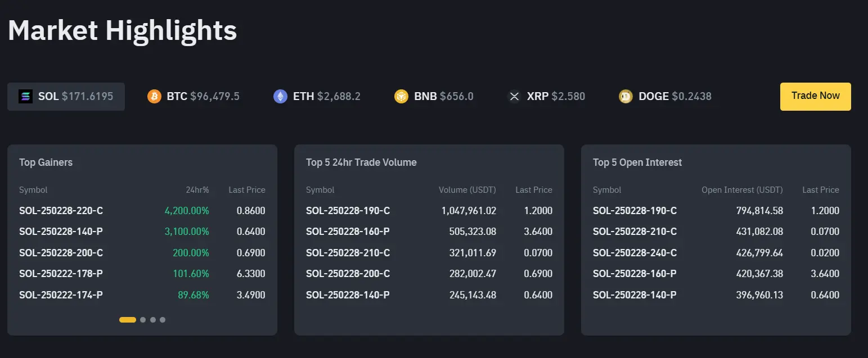The width and height of the screenshot is (868, 358).
Task: Click the 3.4900 last price value
Action: (x=250, y=295)
